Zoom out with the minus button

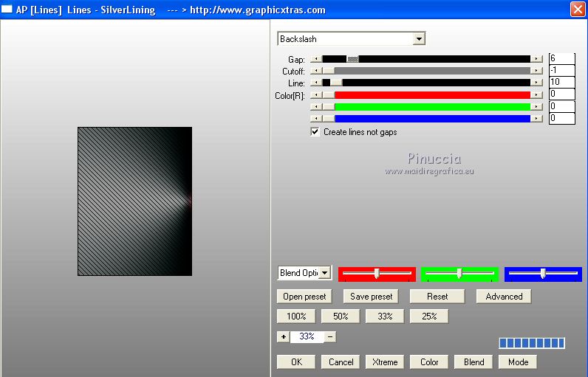(x=330, y=336)
